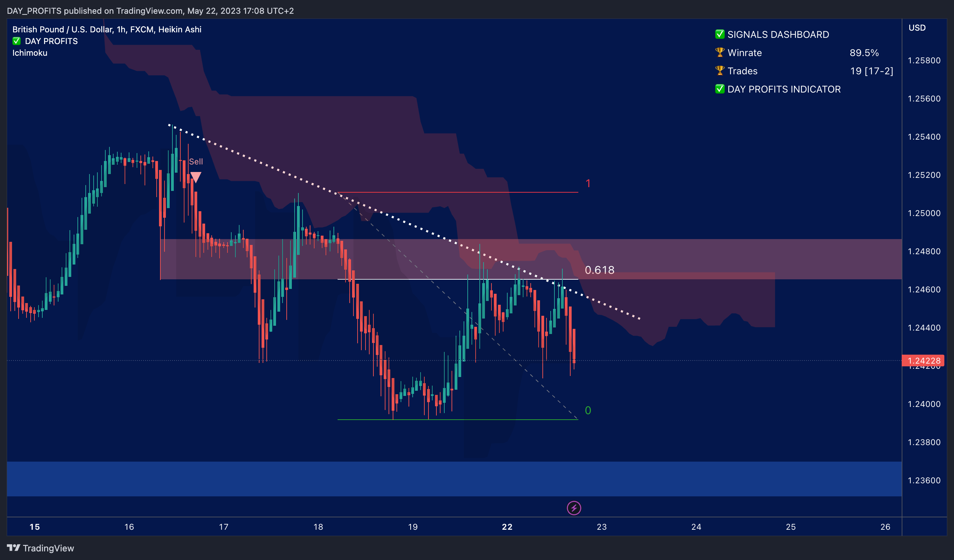Click the Sell signal triangle marker
Viewport: 954px width, 560px height.
(x=196, y=177)
